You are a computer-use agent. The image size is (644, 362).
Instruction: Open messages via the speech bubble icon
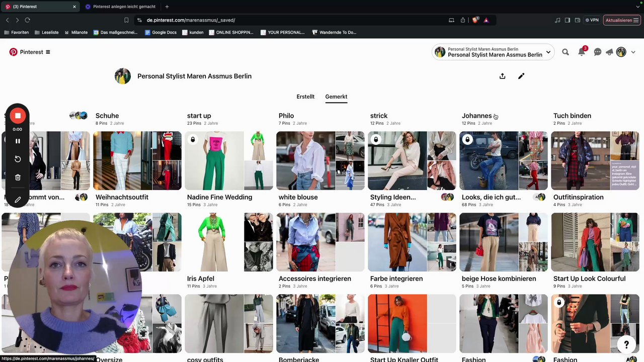(x=598, y=52)
